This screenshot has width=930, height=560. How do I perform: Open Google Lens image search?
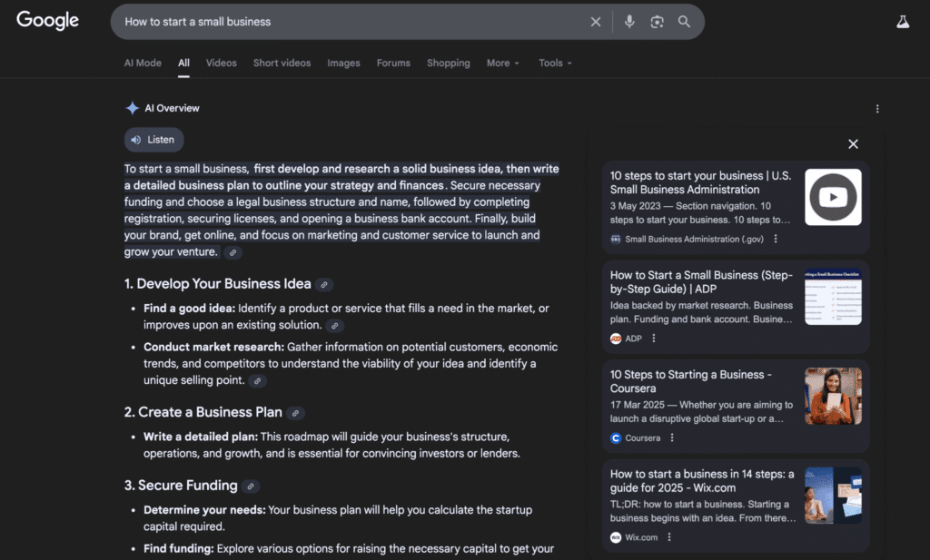click(657, 22)
